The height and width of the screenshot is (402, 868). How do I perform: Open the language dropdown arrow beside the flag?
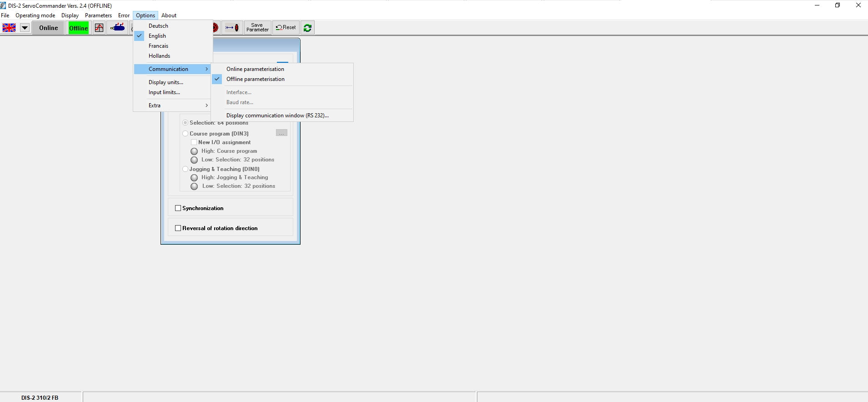click(25, 28)
